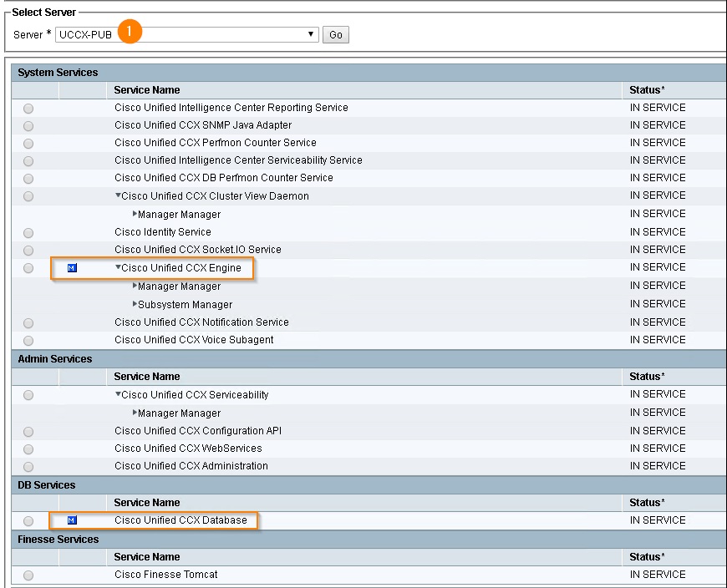The width and height of the screenshot is (727, 588).
Task: Click the 'Cisco Unified CCX Socket.IO Service' name
Action: 198,250
